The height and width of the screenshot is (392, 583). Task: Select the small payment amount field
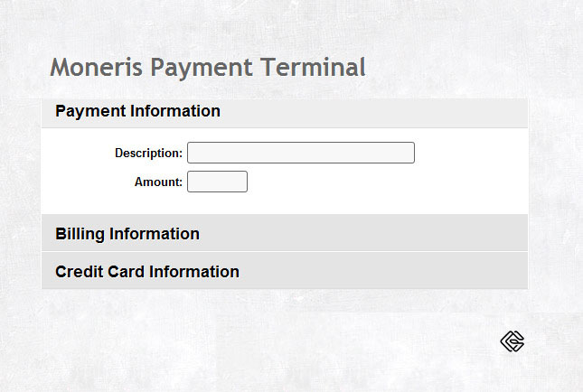pyautogui.click(x=217, y=182)
